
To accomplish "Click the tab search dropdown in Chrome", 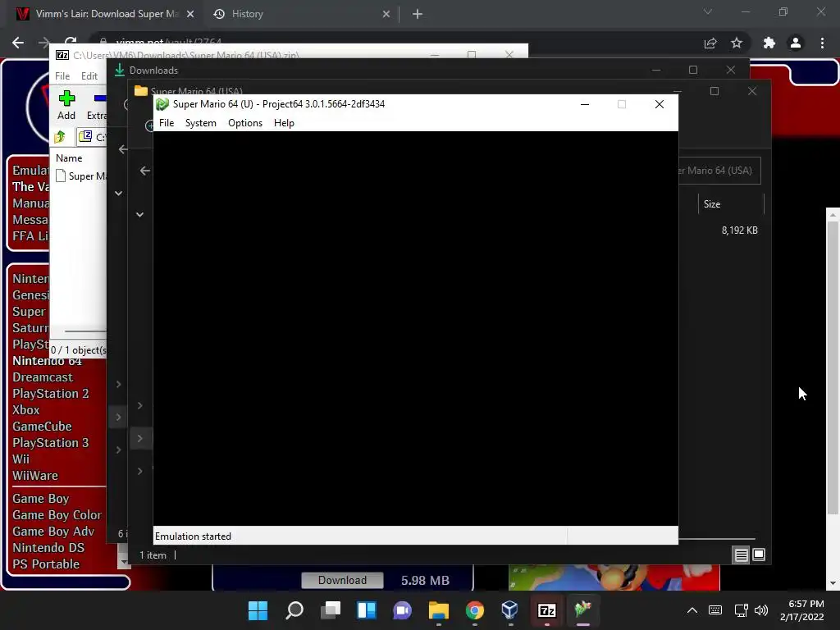I will (x=708, y=11).
